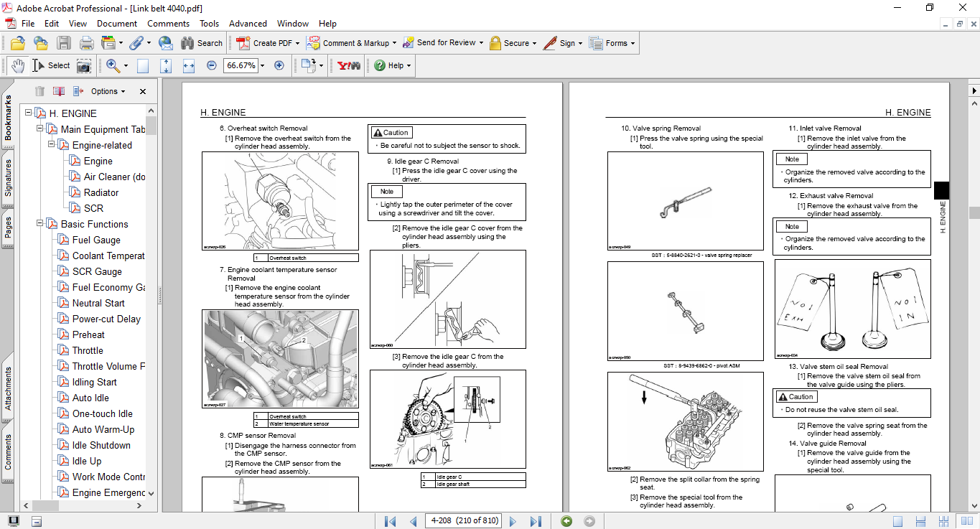This screenshot has width=980, height=529.
Task: Click the Save disk icon
Action: (64, 43)
